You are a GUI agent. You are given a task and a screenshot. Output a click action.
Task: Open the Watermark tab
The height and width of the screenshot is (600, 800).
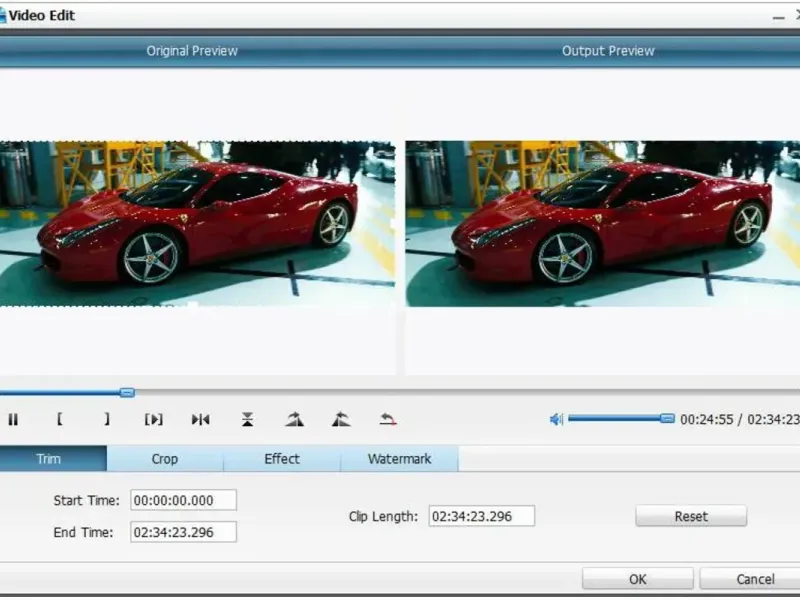click(399, 459)
